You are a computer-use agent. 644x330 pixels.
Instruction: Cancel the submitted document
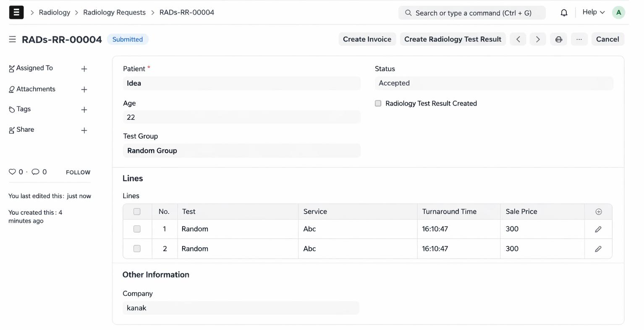tap(607, 39)
